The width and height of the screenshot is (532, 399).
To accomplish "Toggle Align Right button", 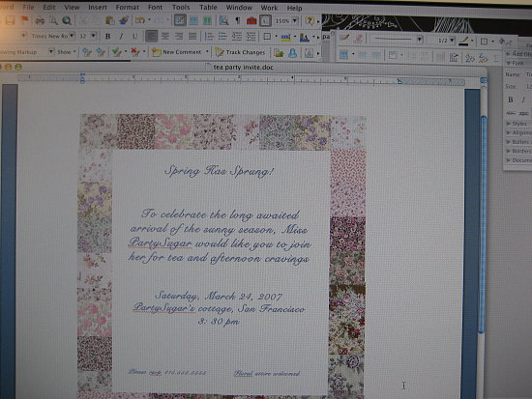I will coord(179,36).
